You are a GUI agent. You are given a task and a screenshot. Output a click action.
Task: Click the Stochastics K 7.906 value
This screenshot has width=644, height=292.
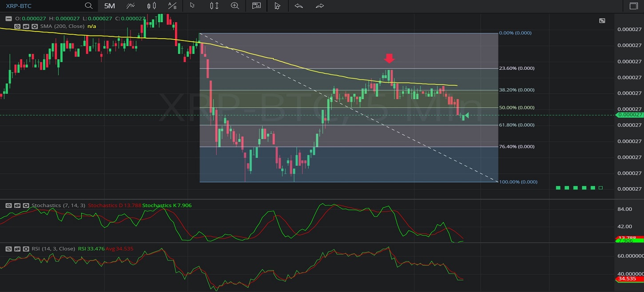(167, 205)
